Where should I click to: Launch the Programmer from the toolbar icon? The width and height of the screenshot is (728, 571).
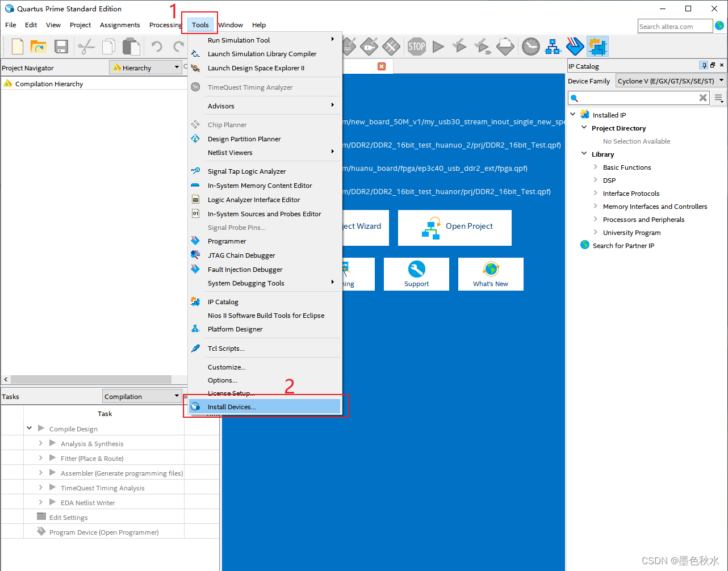(575, 47)
